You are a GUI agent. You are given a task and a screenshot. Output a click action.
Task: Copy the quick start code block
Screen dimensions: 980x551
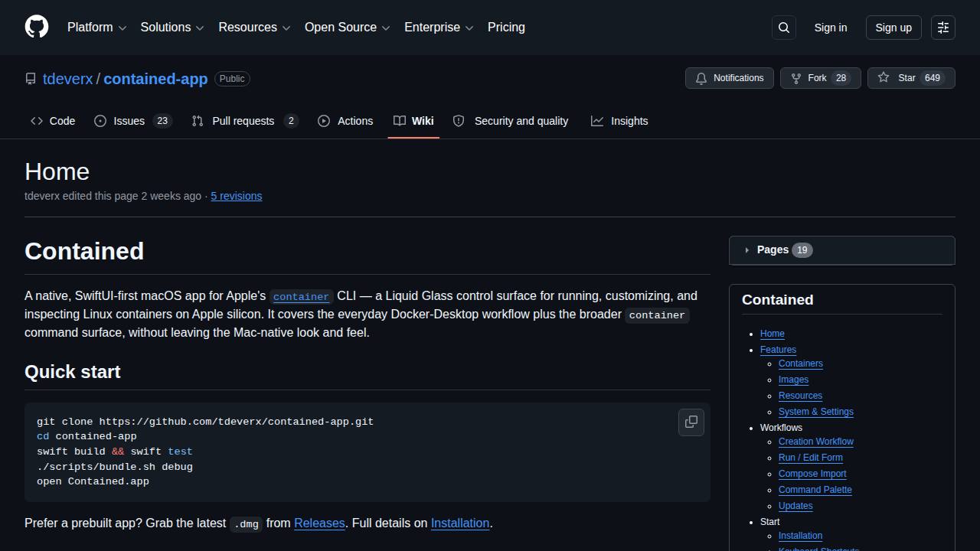[x=691, y=422]
